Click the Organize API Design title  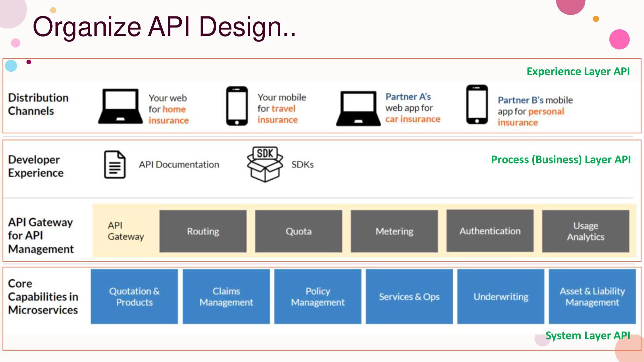tap(164, 26)
